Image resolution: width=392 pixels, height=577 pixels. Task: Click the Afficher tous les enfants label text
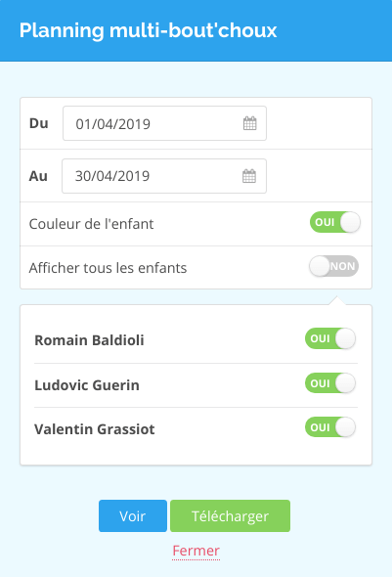click(x=108, y=268)
